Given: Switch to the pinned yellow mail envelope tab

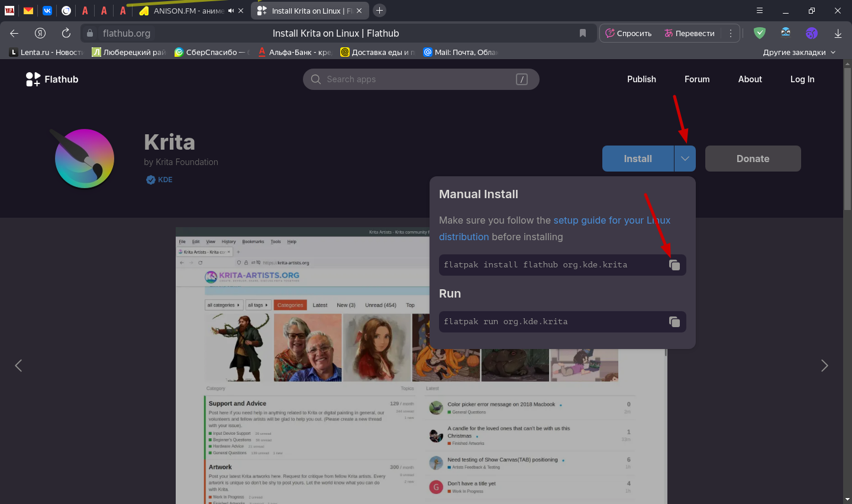Looking at the screenshot, I should point(28,11).
